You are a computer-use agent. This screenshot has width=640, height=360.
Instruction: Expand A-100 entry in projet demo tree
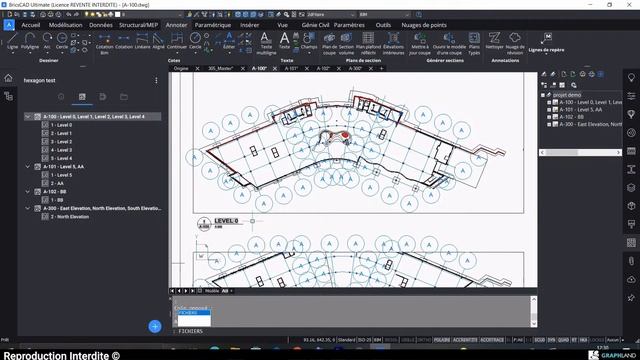549,102
